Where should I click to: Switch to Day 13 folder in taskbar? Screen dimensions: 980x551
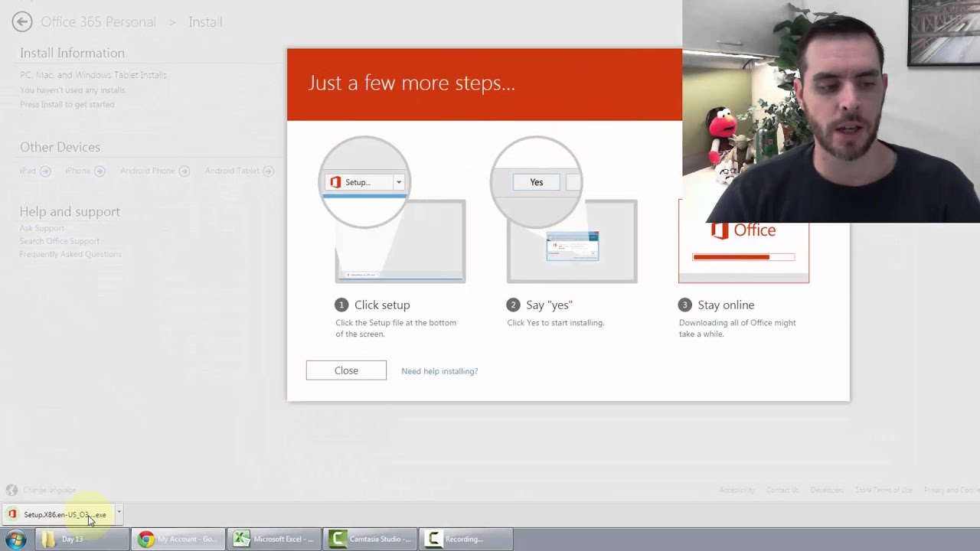click(81, 540)
